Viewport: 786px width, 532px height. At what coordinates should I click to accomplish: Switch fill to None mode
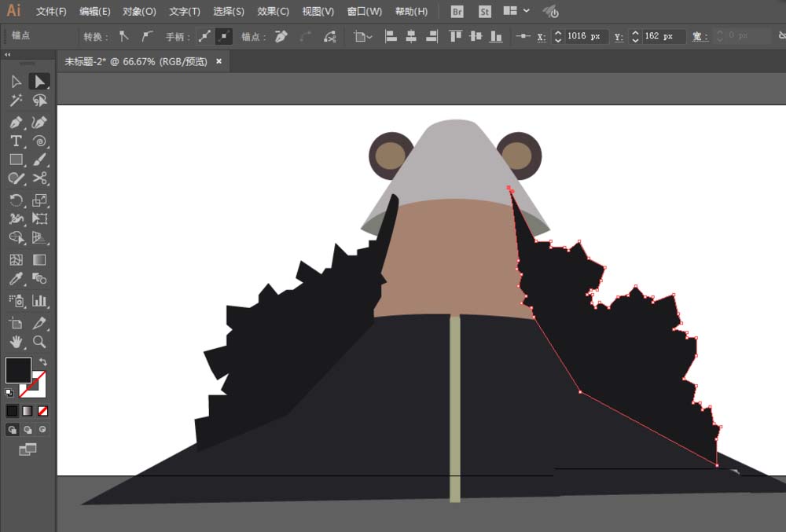43,411
